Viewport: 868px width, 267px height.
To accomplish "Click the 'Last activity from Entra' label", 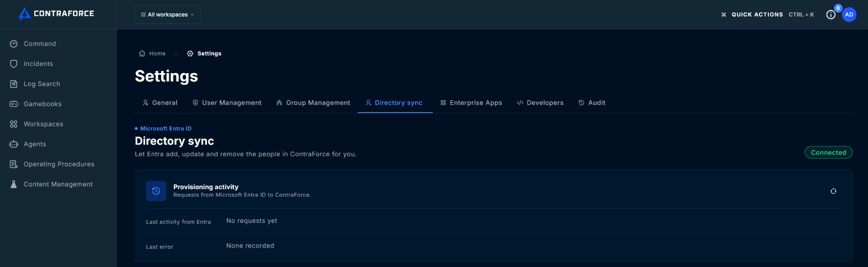I will pos(178,222).
